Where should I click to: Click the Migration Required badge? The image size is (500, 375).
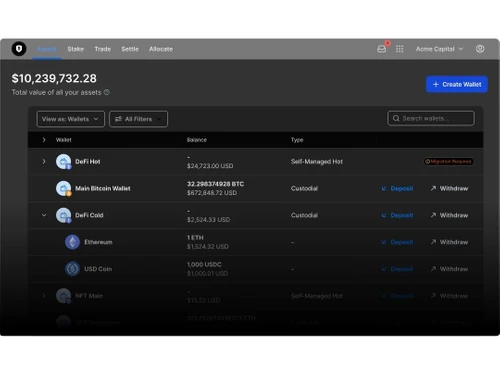click(449, 161)
